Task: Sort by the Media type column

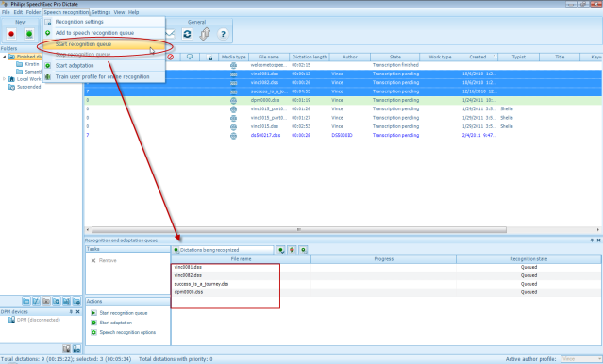Action: [234, 57]
